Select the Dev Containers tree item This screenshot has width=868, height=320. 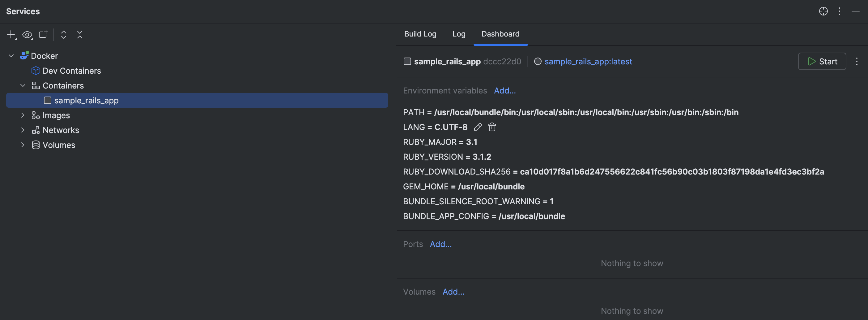(72, 71)
